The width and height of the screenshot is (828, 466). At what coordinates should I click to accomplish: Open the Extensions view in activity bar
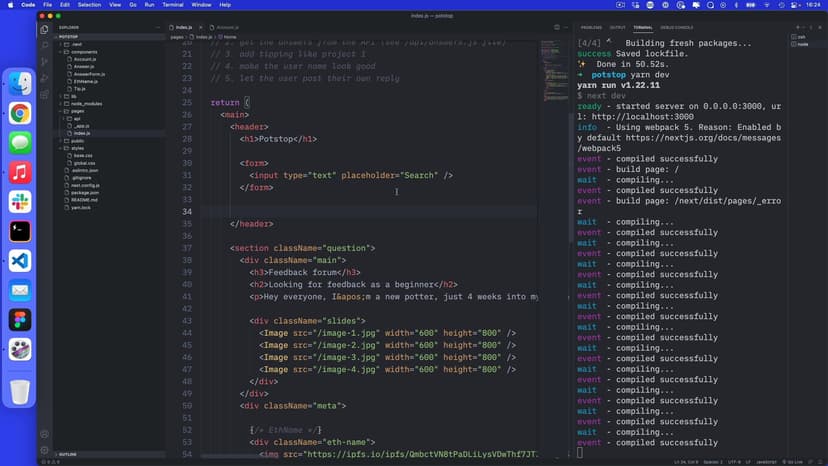click(44, 94)
